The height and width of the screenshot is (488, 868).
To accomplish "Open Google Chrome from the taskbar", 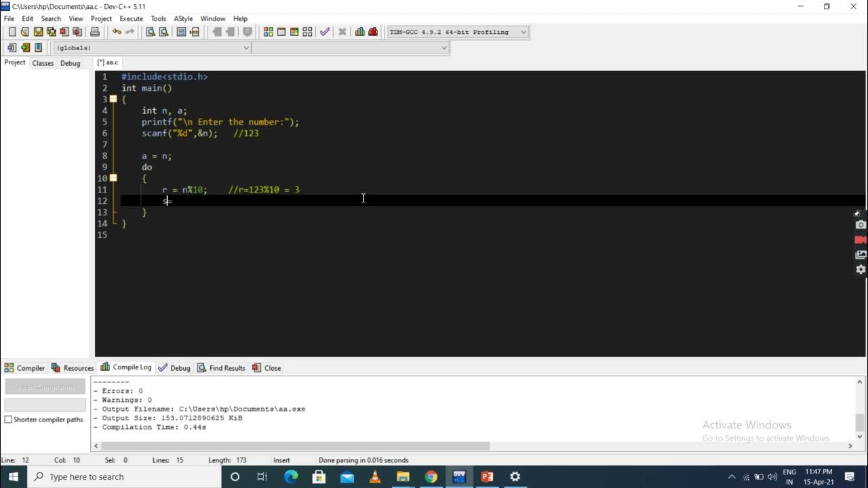I will [x=431, y=476].
